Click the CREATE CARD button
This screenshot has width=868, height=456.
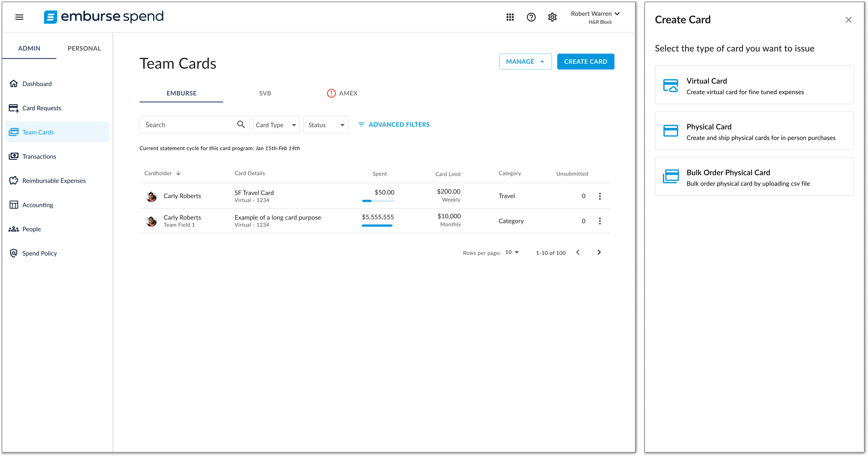(585, 61)
